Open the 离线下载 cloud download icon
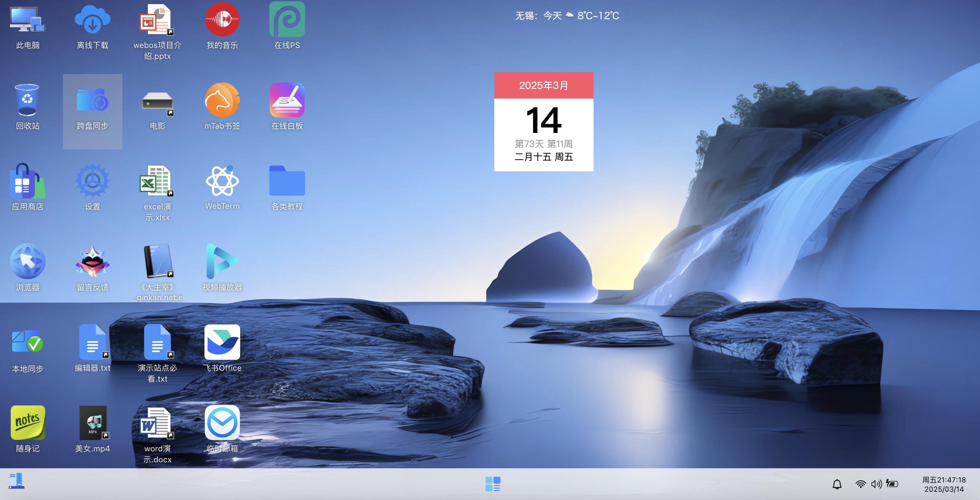The height and width of the screenshot is (500, 980). pyautogui.click(x=92, y=20)
